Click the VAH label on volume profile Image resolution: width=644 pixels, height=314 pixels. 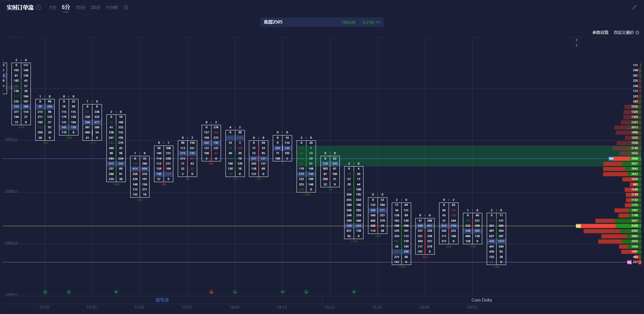[611, 159]
